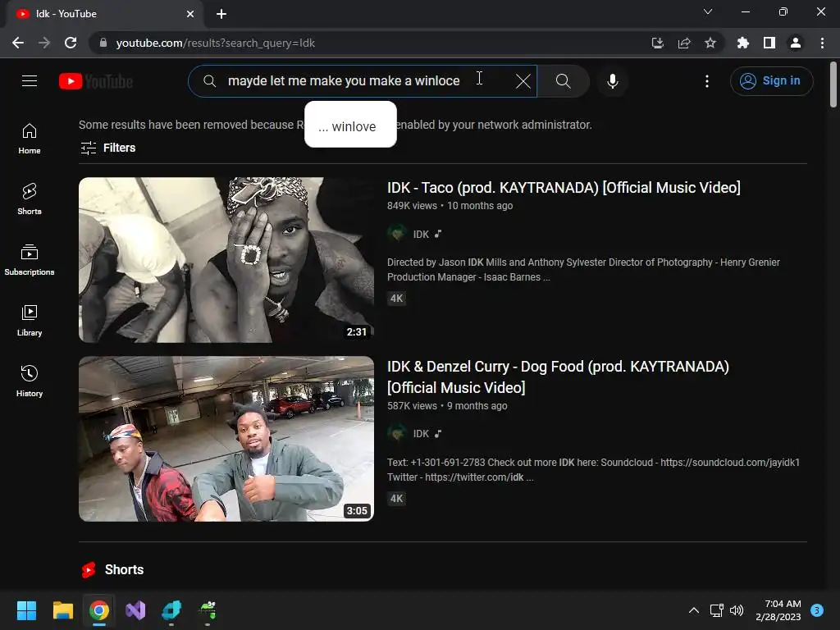Open the IDK Taco video thumbnail
The width and height of the screenshot is (840, 630).
[x=226, y=260]
